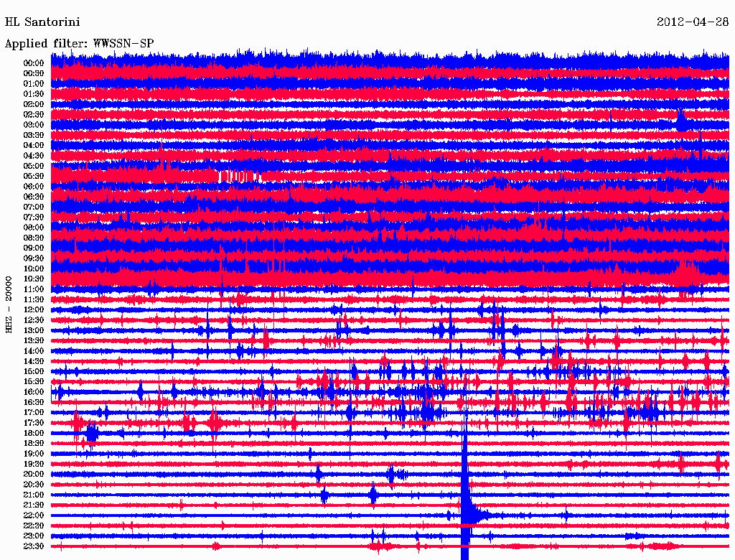Select the 19:30 time label

pyautogui.click(x=34, y=465)
